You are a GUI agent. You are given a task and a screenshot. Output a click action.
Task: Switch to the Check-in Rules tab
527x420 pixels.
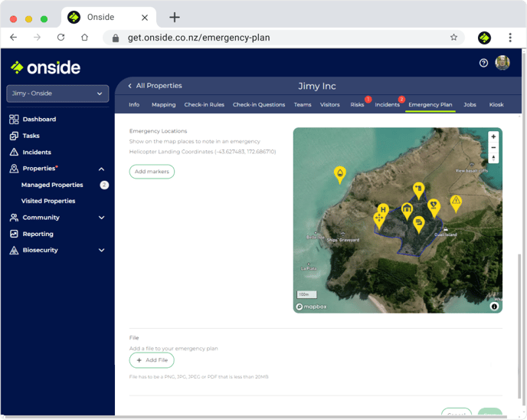pyautogui.click(x=205, y=104)
